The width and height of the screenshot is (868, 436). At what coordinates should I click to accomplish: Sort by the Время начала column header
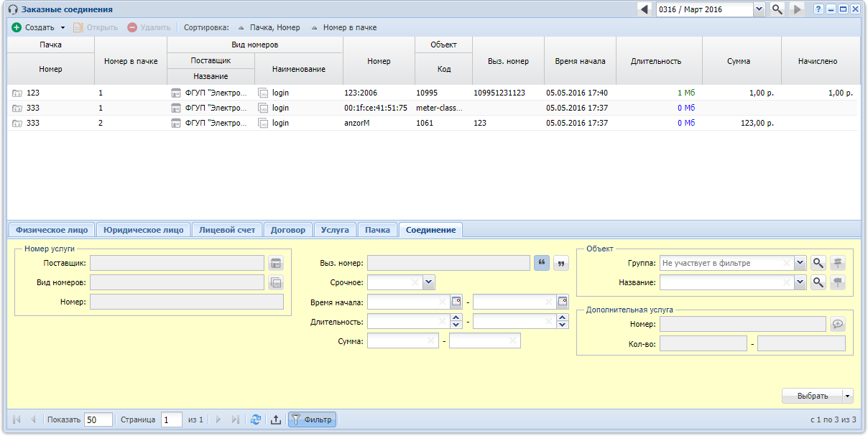tap(581, 61)
